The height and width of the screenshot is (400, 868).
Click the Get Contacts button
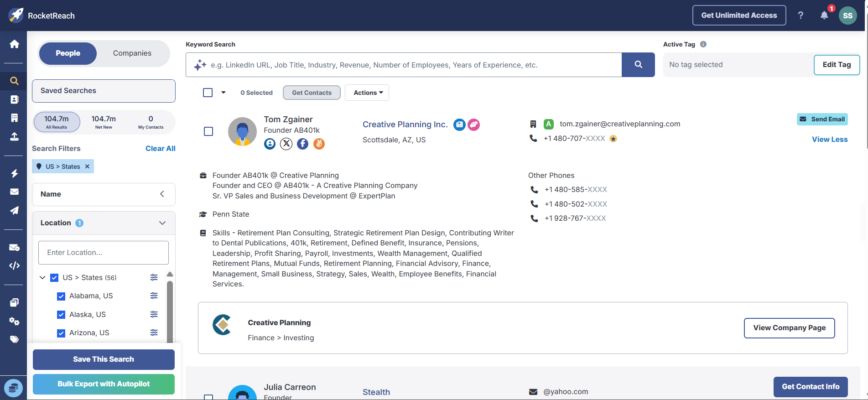312,93
